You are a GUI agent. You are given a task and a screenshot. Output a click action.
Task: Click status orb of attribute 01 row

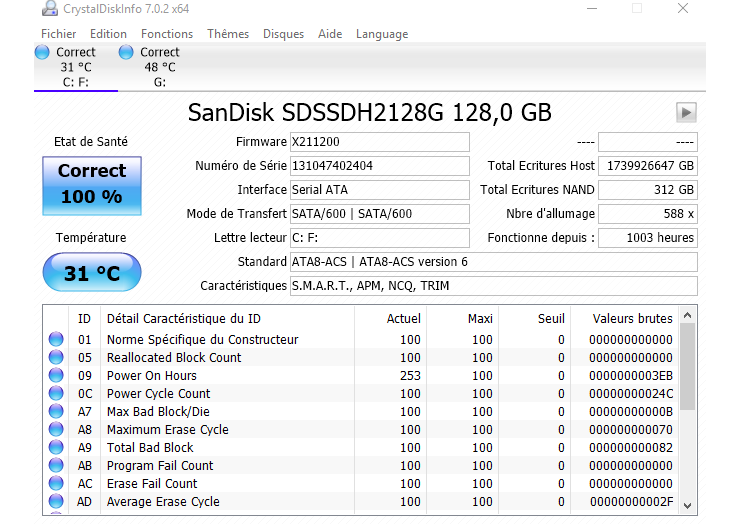56,339
